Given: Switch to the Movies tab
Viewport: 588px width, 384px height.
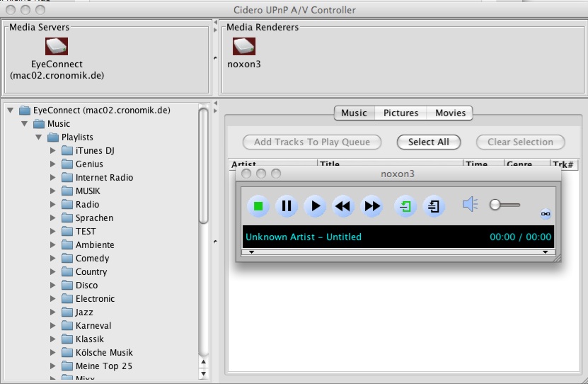Looking at the screenshot, I should pos(450,113).
